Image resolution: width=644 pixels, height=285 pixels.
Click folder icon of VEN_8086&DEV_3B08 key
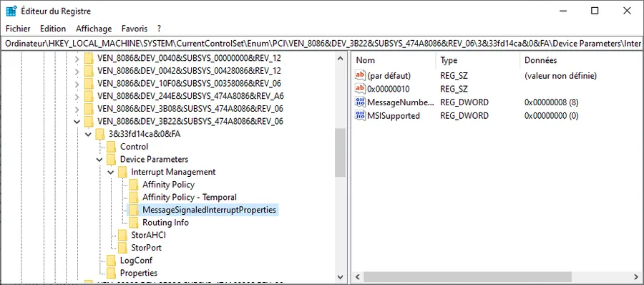(89, 109)
